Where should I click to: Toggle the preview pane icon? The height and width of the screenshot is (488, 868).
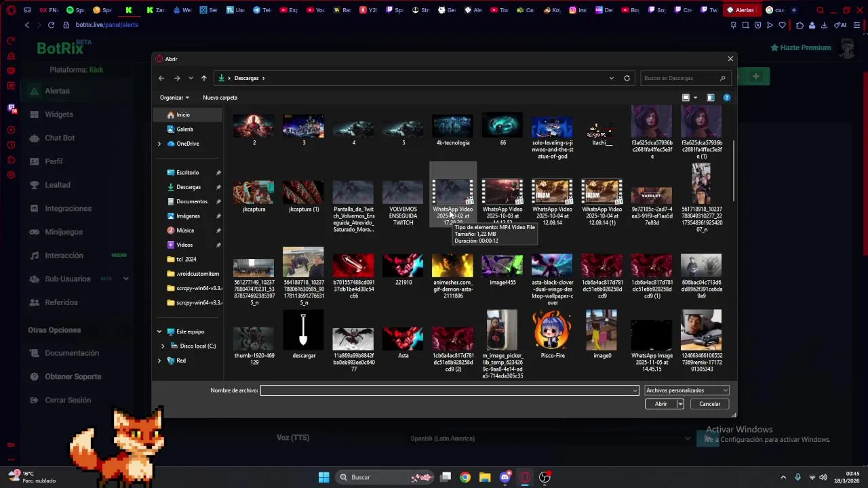(710, 98)
